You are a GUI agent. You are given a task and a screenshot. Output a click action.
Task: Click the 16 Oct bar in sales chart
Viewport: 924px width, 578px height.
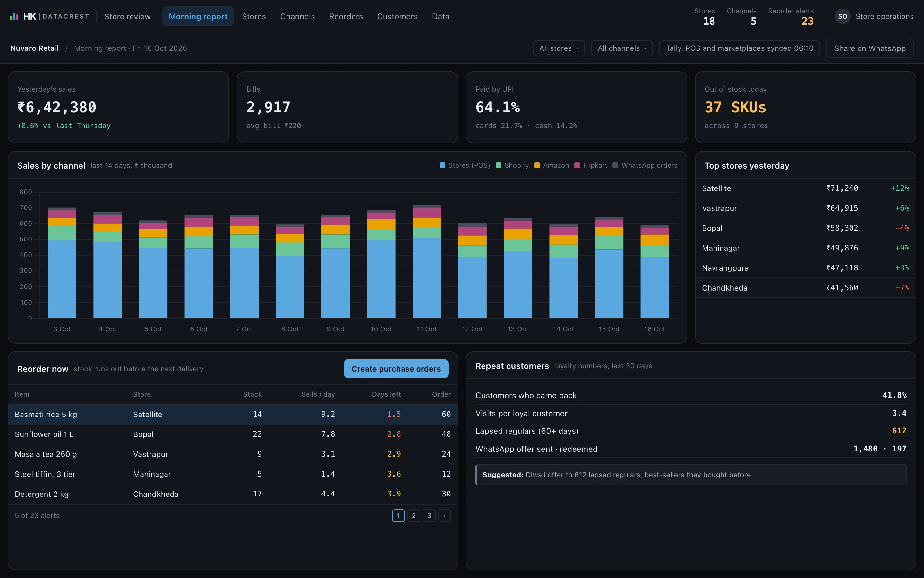tap(654, 271)
